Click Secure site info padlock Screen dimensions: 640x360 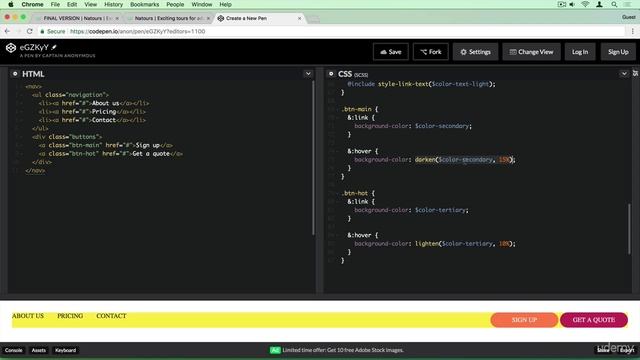(x=42, y=31)
